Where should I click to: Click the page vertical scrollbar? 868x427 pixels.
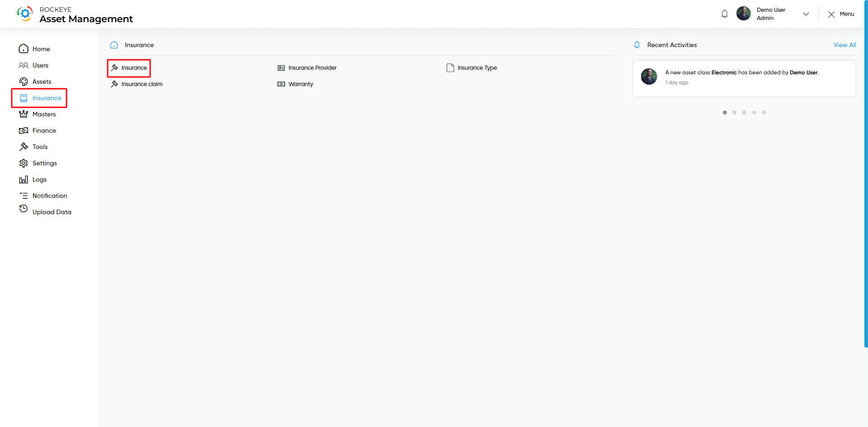[866, 174]
